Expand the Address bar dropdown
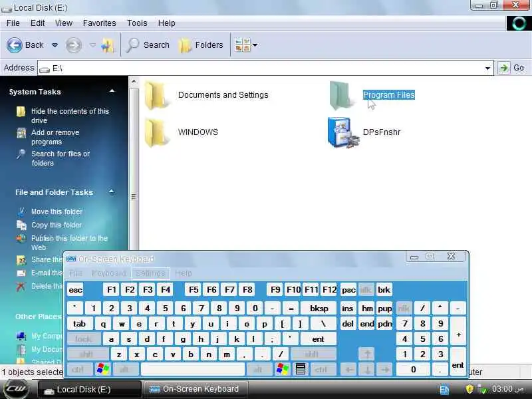The height and width of the screenshot is (399, 532). [487, 68]
